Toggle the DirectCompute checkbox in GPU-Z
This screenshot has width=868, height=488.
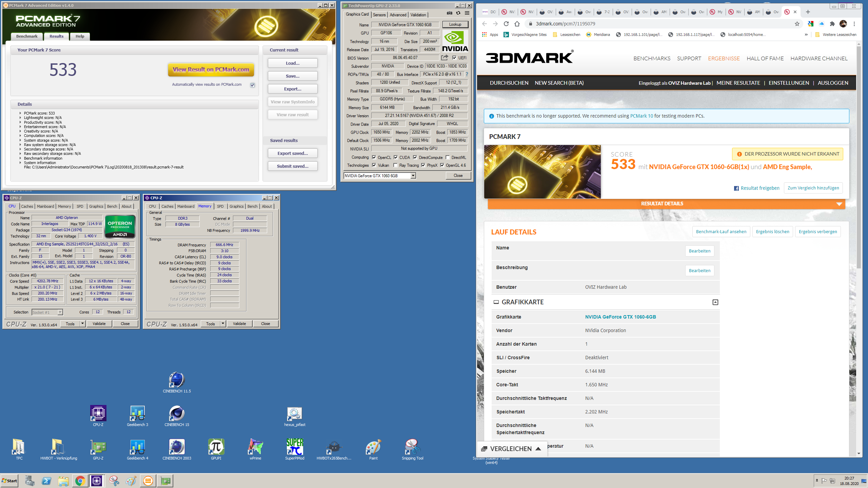415,157
